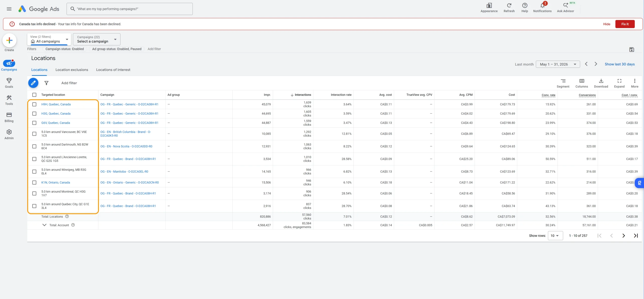
Task: Open Goals in sidebar
Action: pyautogui.click(x=9, y=83)
